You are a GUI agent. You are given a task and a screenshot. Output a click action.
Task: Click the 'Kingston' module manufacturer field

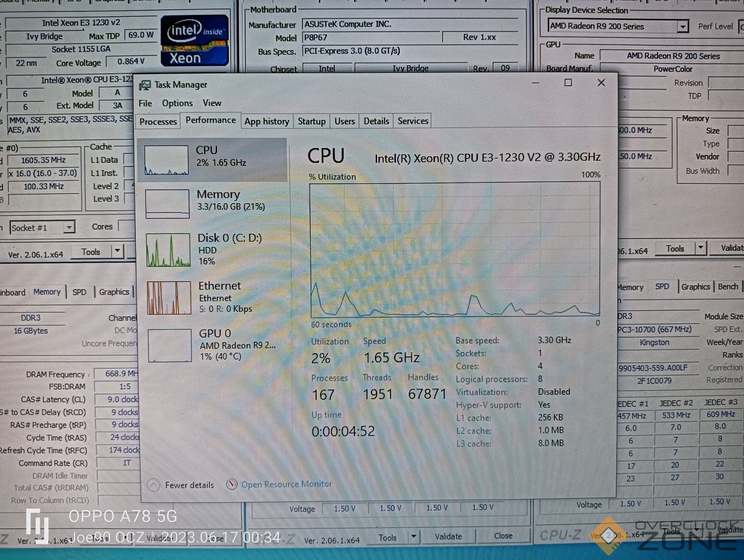[x=654, y=343]
